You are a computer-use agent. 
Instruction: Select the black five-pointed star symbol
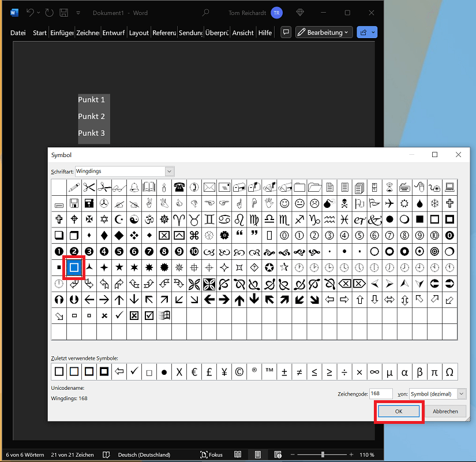119,267
